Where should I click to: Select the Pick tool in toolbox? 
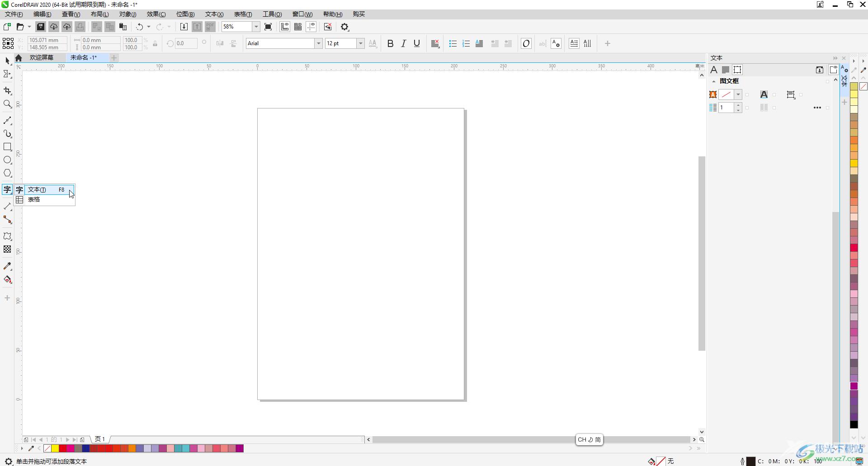click(7, 61)
